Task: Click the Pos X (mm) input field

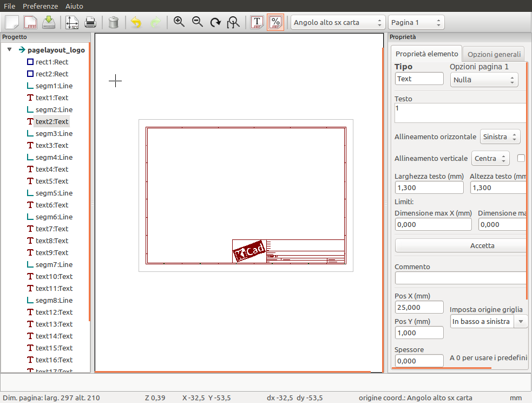Action: tap(419, 307)
